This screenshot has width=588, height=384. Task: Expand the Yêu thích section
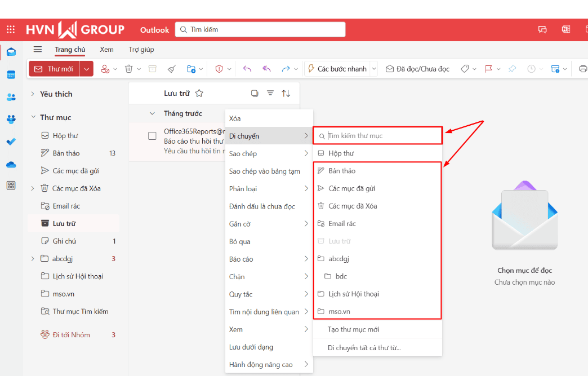pos(33,94)
